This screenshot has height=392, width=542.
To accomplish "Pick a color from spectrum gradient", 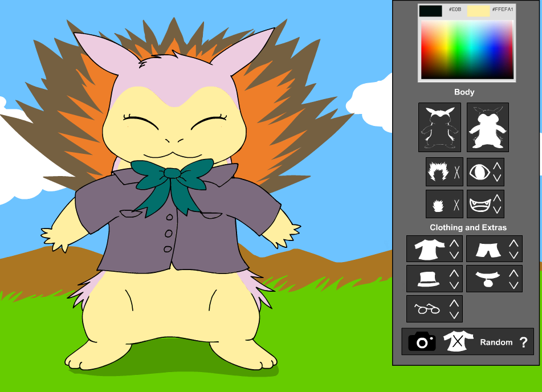I will point(467,50).
